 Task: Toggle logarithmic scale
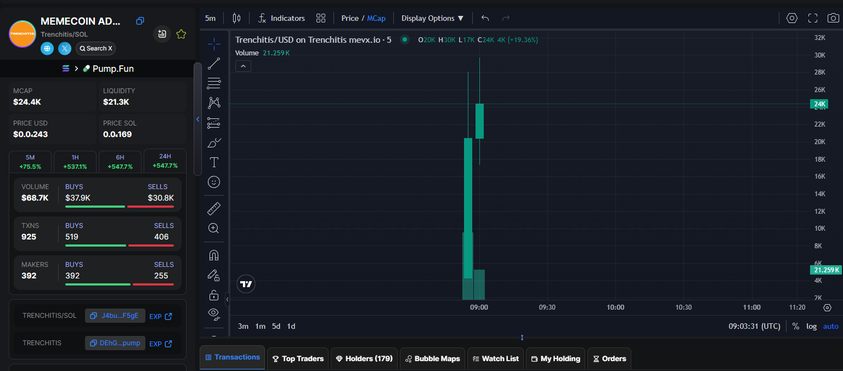pyautogui.click(x=811, y=326)
